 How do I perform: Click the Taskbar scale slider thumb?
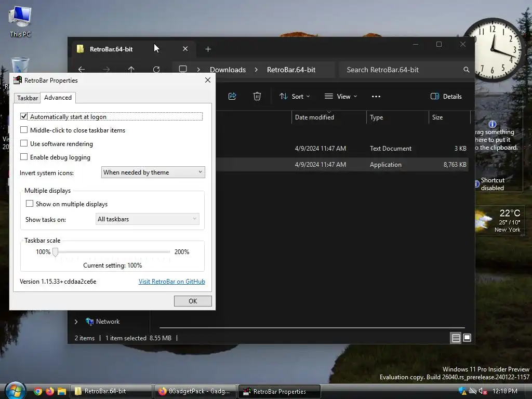tap(55, 252)
